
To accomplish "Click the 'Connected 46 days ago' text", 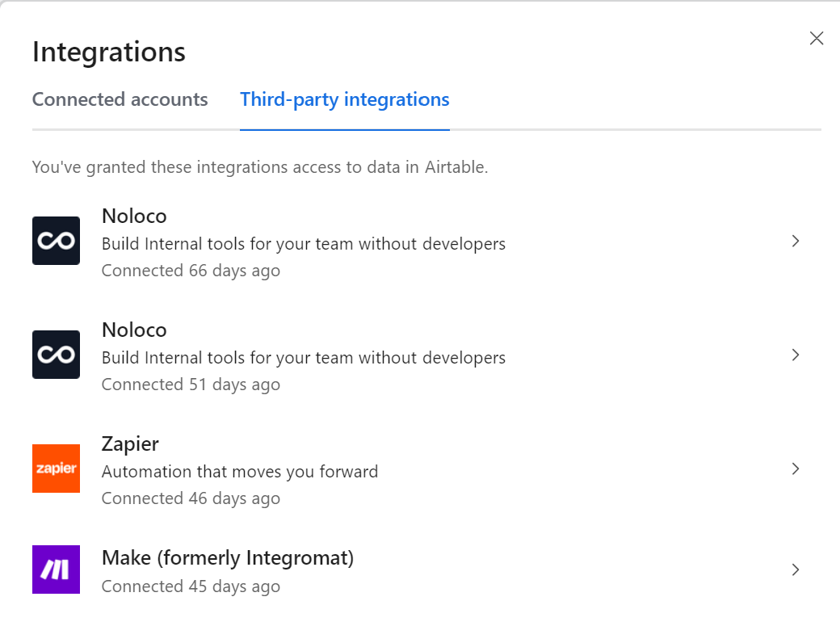I will pos(191,498).
